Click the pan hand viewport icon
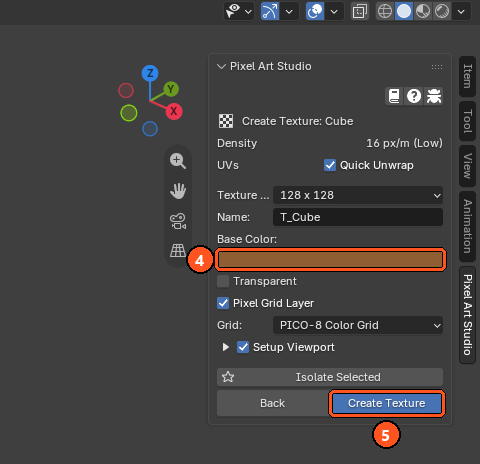The width and height of the screenshot is (480, 464). [x=178, y=191]
